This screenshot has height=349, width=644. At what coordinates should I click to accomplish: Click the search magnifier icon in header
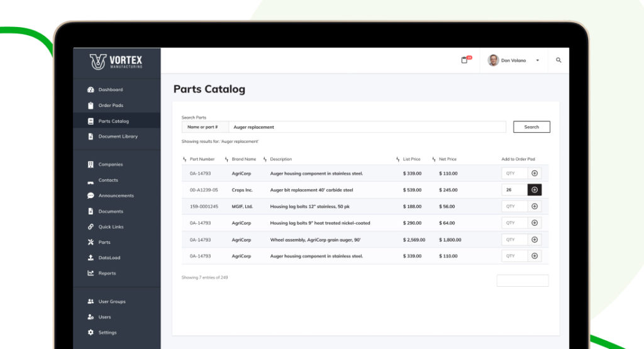[x=558, y=60]
